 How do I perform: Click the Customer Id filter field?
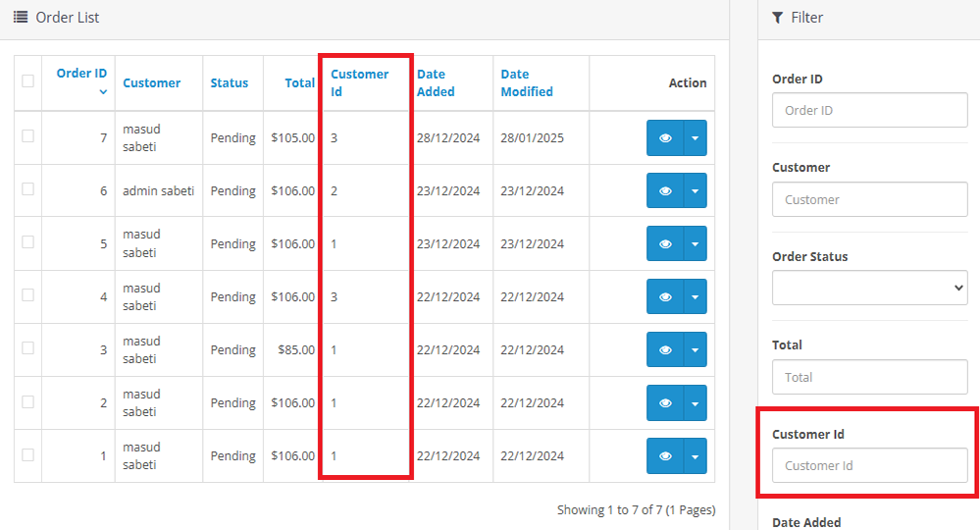(x=869, y=465)
